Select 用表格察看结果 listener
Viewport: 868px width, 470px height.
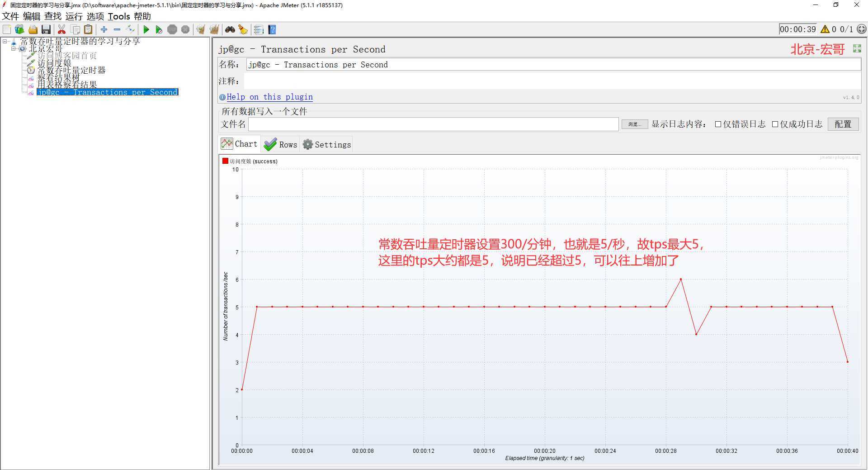pyautogui.click(x=67, y=85)
